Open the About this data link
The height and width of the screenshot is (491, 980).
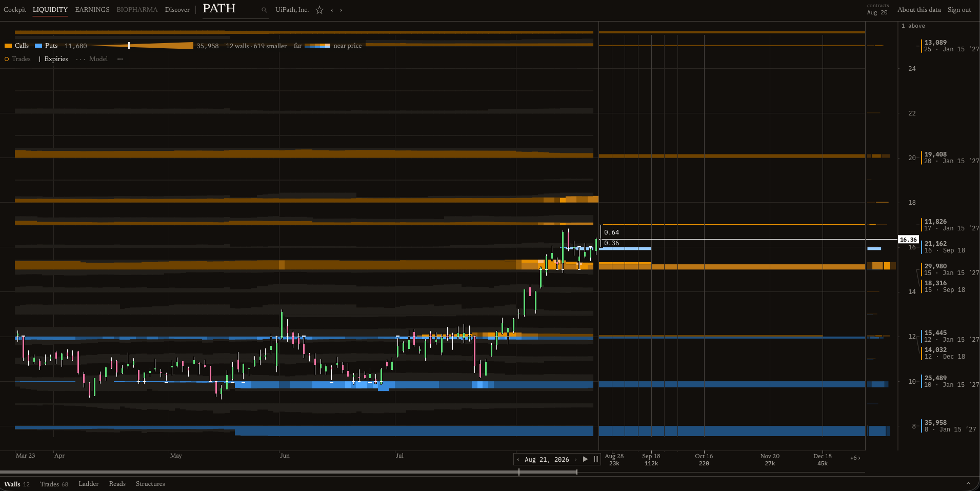pyautogui.click(x=919, y=10)
